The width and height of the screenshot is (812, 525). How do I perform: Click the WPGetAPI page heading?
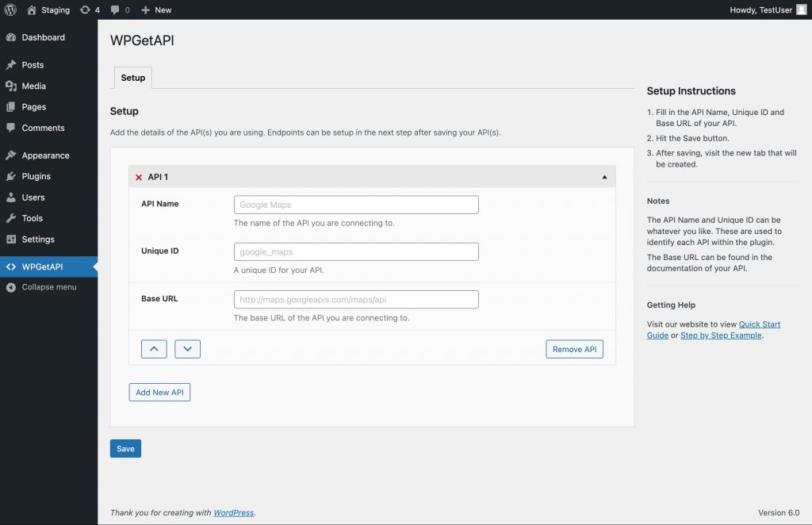[142, 40]
